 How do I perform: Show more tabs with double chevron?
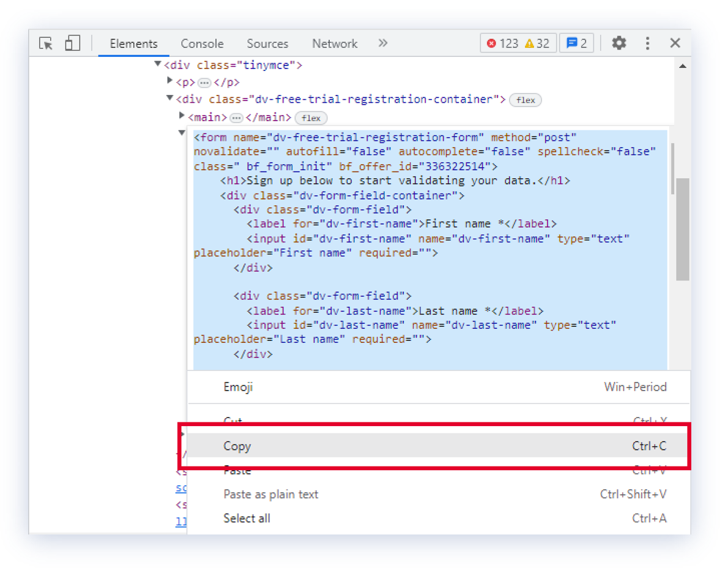(383, 43)
